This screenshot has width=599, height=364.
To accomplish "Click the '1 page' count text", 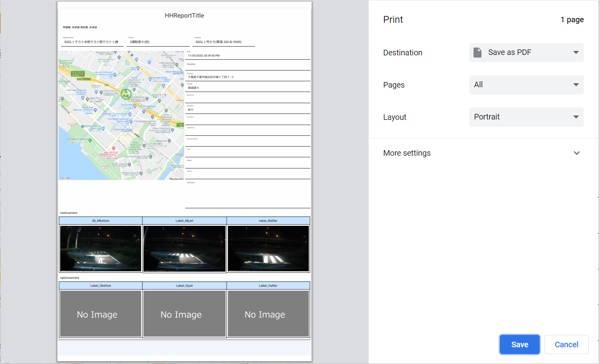I will click(572, 20).
